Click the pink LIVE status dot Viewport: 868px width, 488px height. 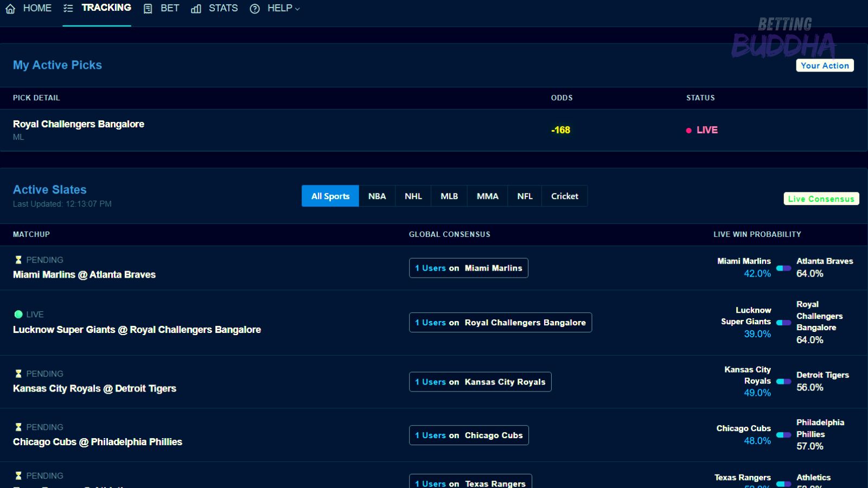pyautogui.click(x=689, y=130)
